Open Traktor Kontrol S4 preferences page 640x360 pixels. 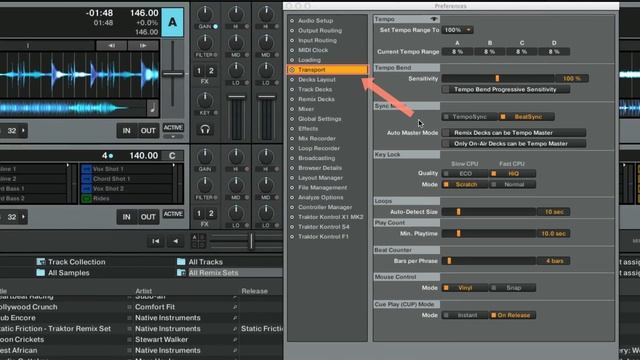pyautogui.click(x=324, y=227)
